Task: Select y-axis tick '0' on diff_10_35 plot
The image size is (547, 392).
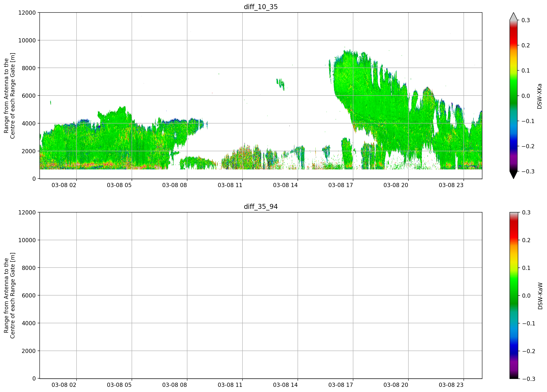Action: click(34, 179)
